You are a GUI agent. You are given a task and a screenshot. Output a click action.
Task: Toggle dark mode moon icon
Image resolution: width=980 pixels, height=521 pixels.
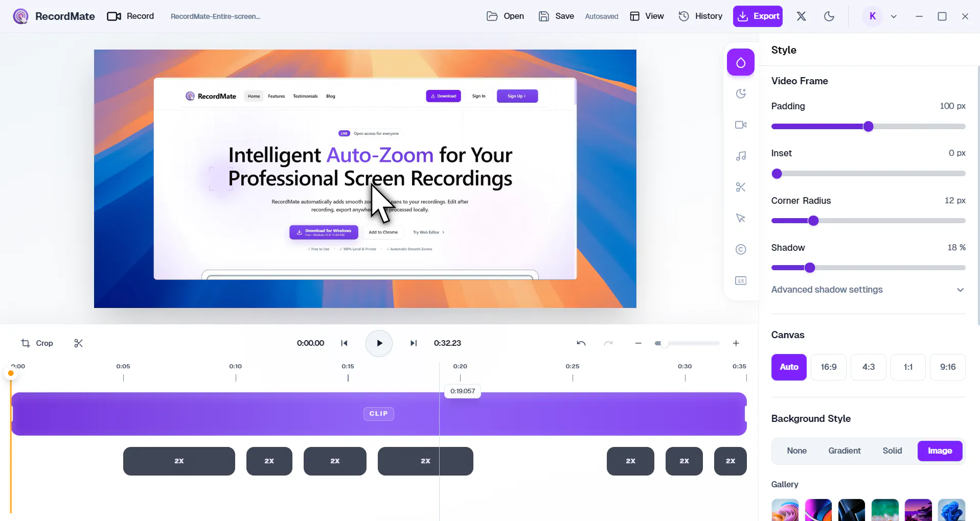coord(829,16)
